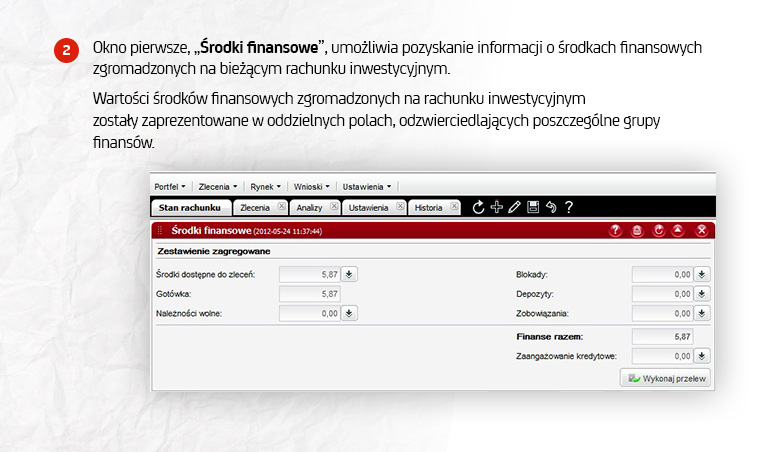759x452 pixels.
Task: Expand details for Należności wolne
Action: tap(349, 313)
